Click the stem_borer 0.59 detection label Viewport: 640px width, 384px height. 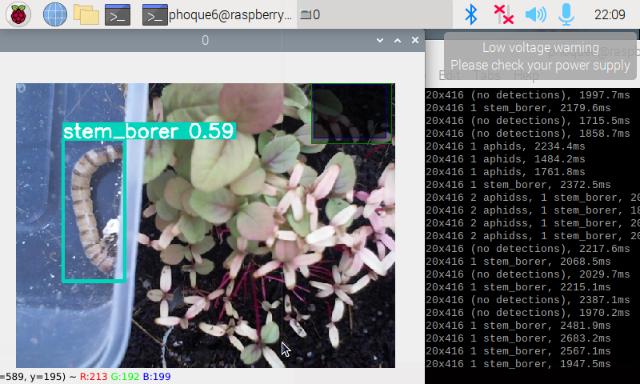click(x=149, y=131)
